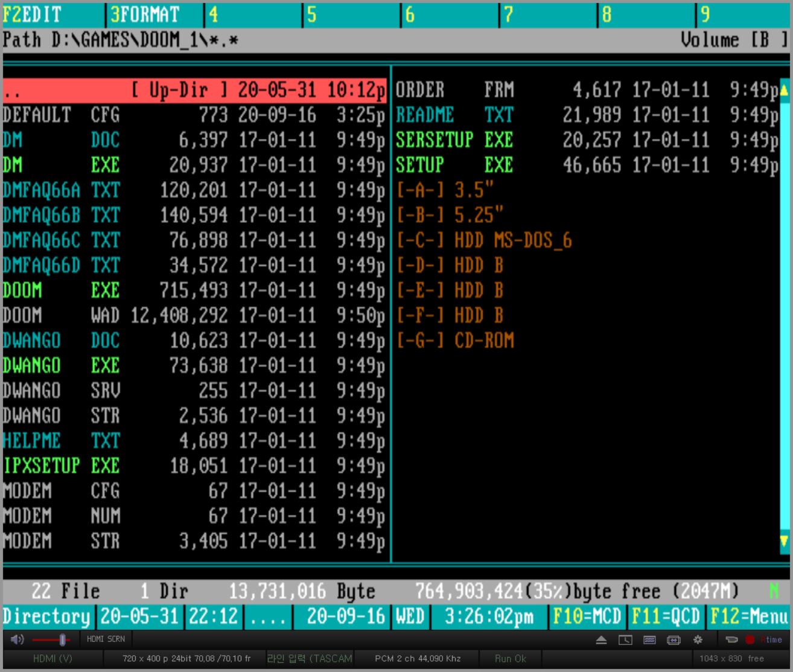Select ORDER FRM file
Screen dimensions: 793x672
coord(587,90)
